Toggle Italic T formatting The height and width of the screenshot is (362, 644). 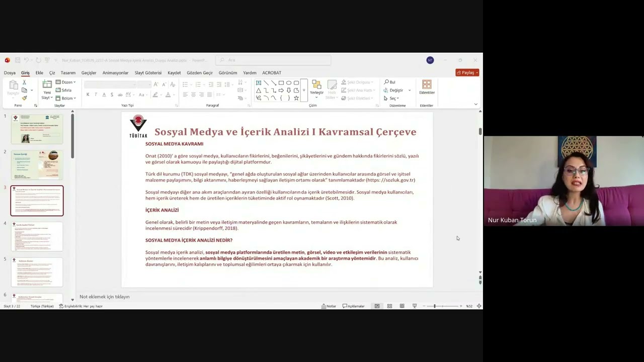point(96,95)
